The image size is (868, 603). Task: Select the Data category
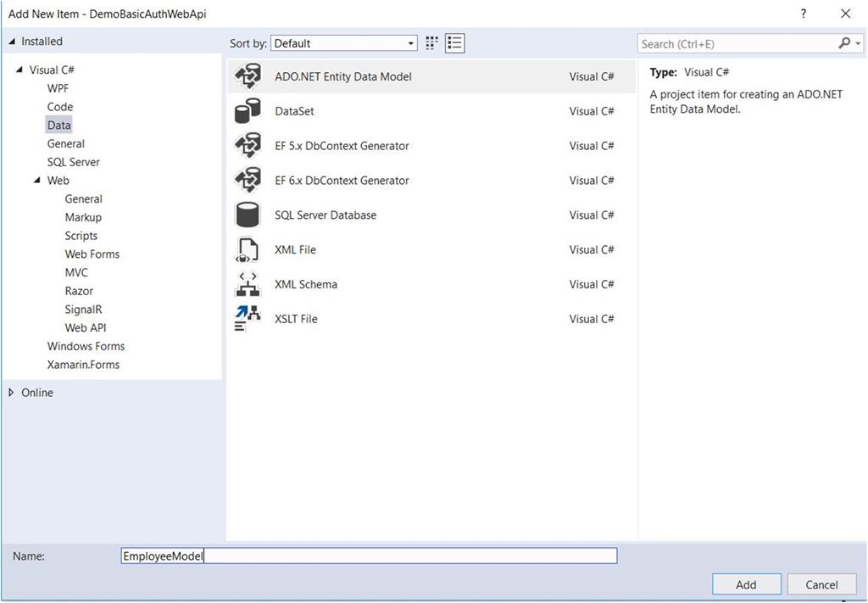point(58,125)
